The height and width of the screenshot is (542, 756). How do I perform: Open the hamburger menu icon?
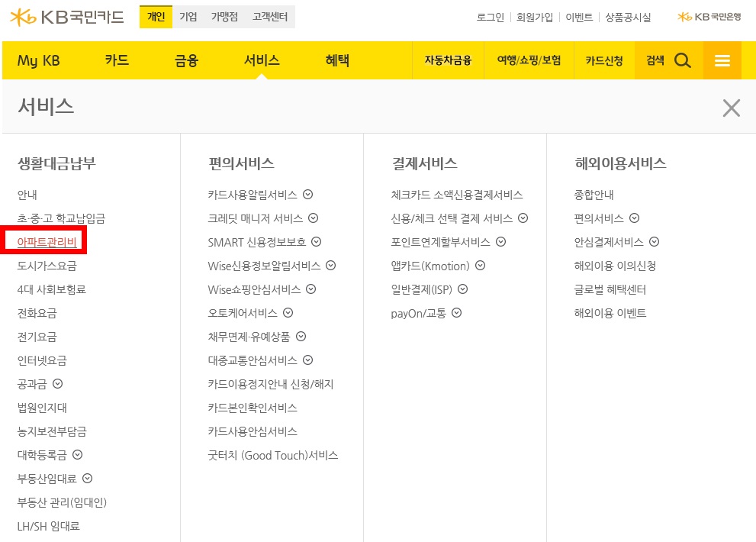[x=722, y=60]
